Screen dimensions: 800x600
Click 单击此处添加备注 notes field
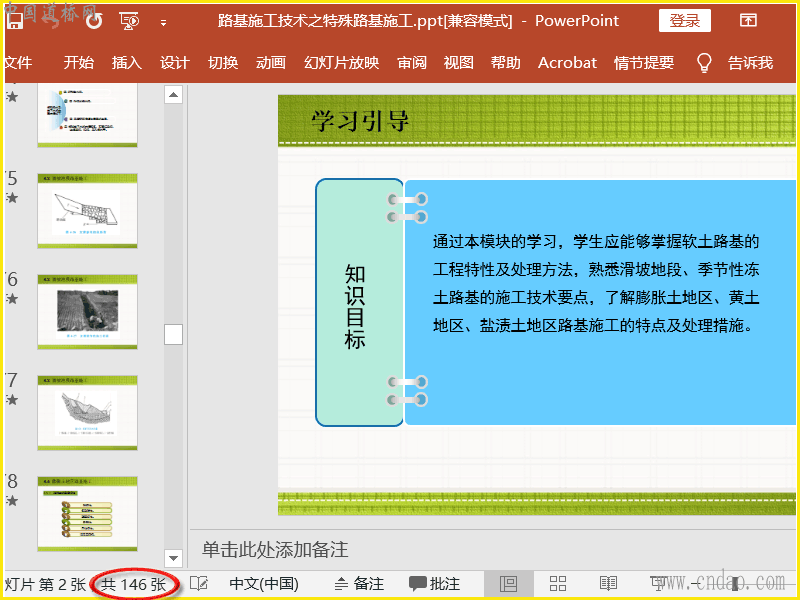click(x=275, y=549)
